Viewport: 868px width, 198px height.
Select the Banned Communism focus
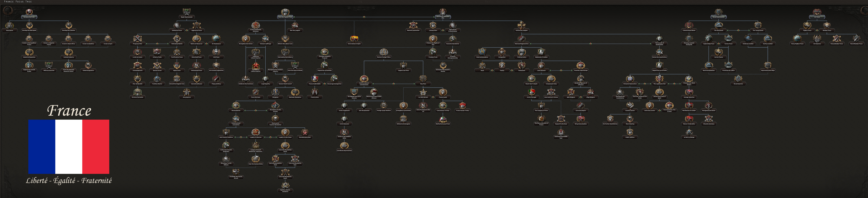413,27
